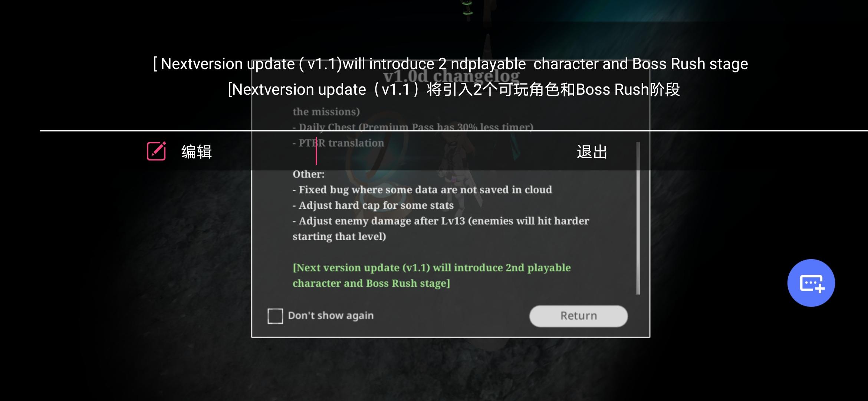Select the 编辑 edit label
Viewport: 868px width, 401px height.
[197, 152]
